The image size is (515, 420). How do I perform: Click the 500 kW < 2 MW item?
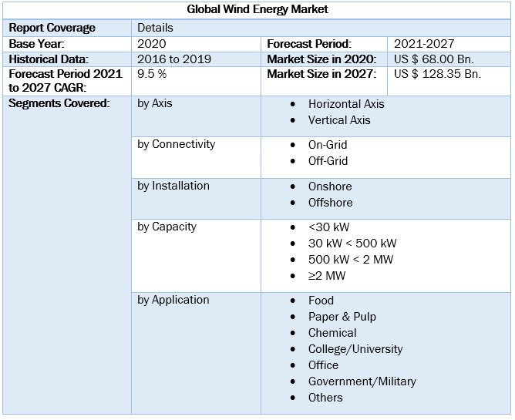(x=350, y=260)
